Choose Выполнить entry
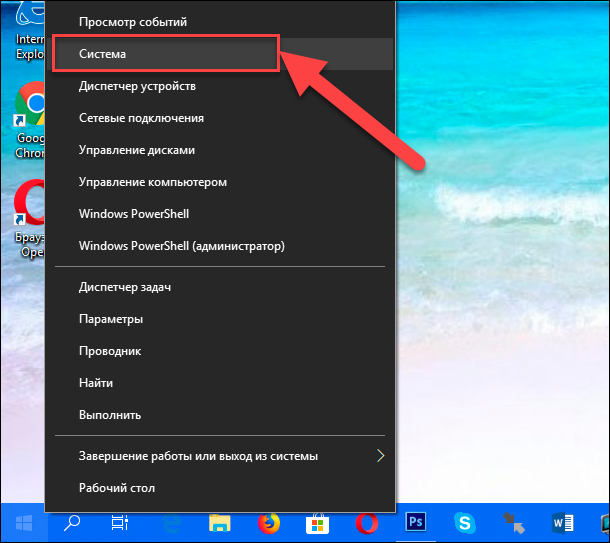The image size is (610, 543). 220,415
